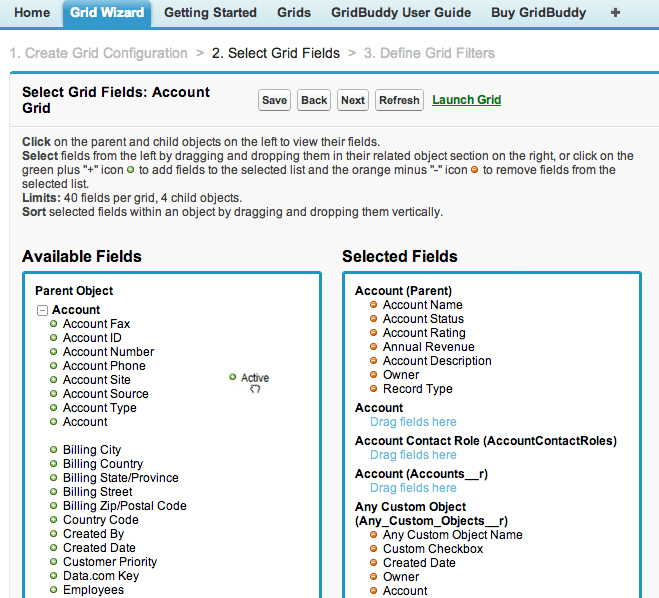
Task: Add Customer Priority via green plus icon
Action: coord(54,562)
